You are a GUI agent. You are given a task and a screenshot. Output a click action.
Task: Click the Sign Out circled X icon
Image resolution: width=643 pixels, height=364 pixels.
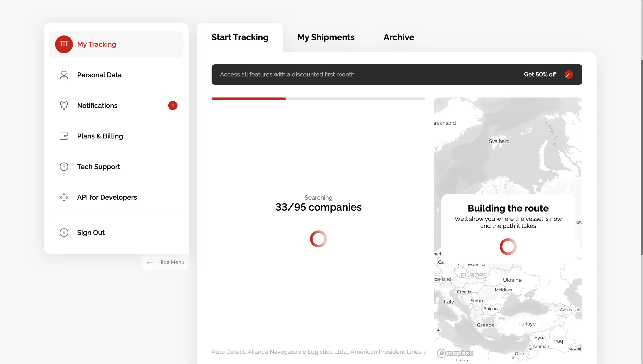point(64,233)
